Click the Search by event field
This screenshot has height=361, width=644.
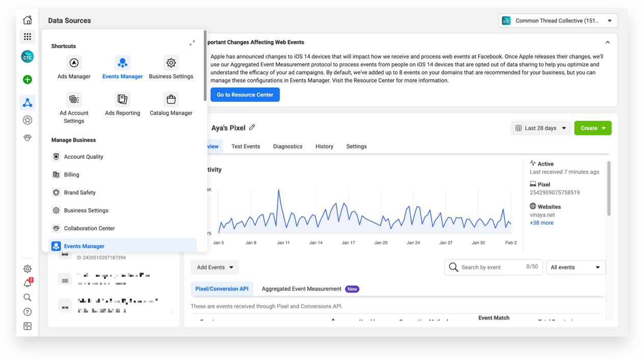pos(492,267)
